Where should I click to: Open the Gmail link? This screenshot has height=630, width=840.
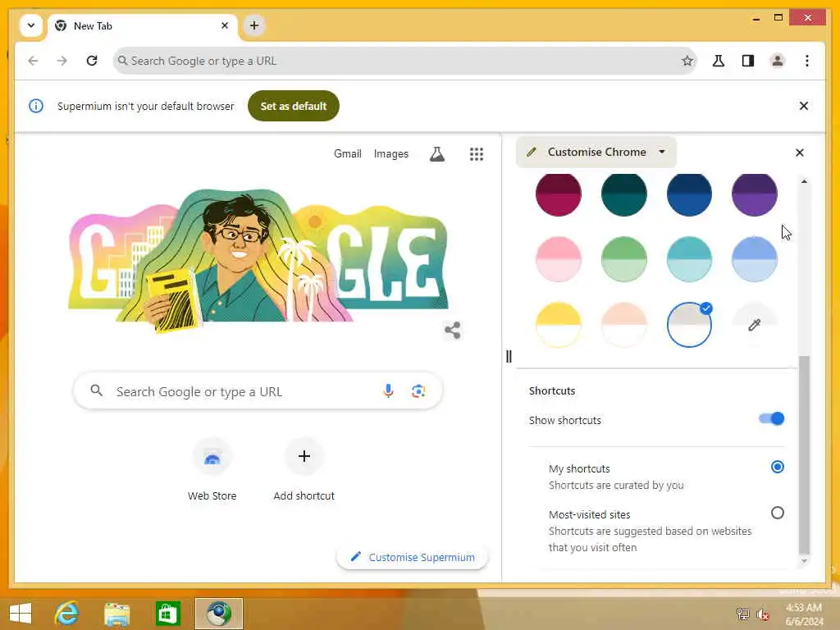click(x=348, y=153)
